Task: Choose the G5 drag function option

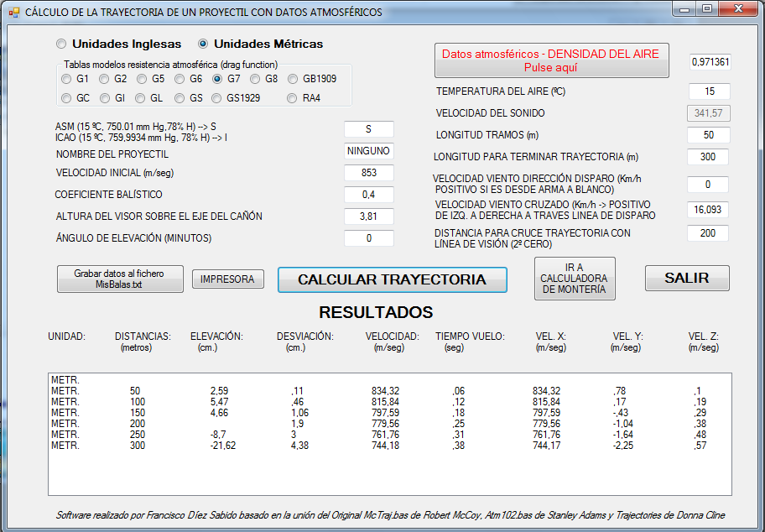Action: pos(142,79)
